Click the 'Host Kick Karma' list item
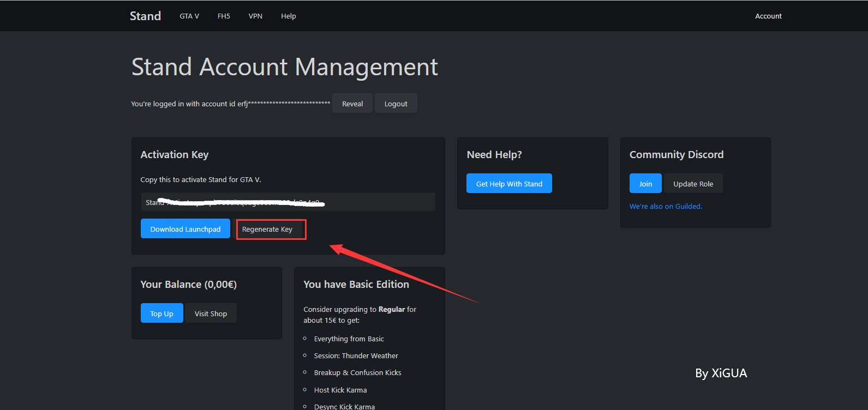 point(340,390)
